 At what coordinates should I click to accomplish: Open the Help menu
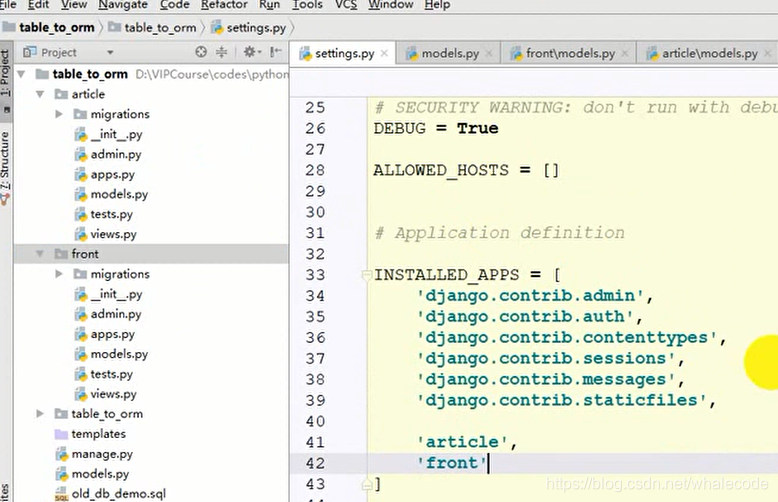point(437,4)
